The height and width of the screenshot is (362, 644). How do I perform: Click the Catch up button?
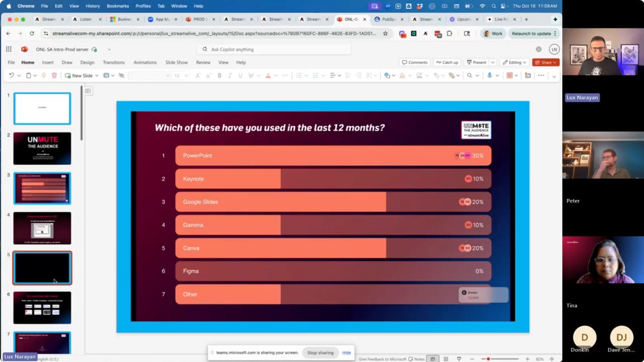(x=447, y=62)
